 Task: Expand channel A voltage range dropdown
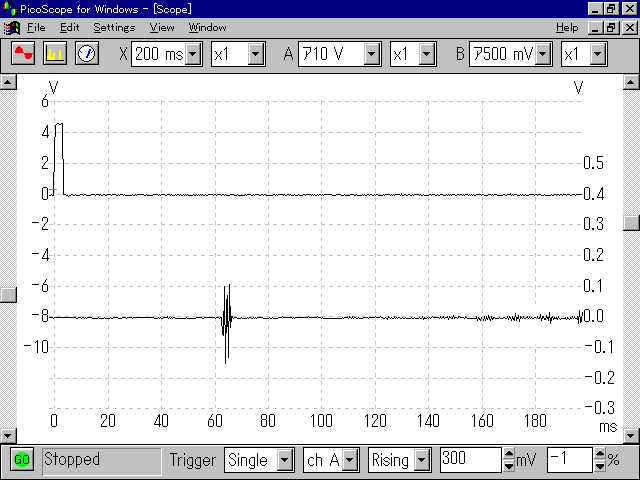[372, 54]
